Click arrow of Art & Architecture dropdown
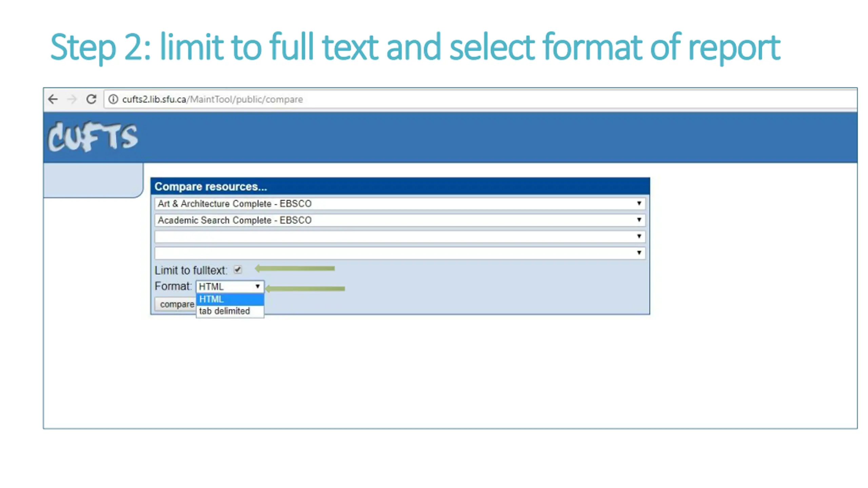 pos(639,203)
